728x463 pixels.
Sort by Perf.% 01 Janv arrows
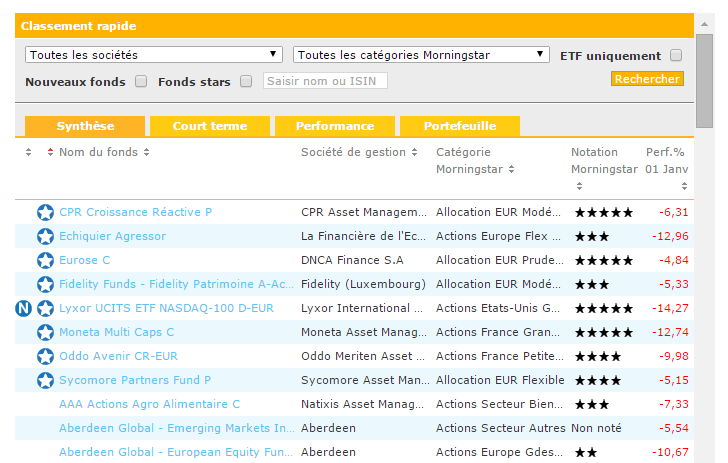(684, 186)
